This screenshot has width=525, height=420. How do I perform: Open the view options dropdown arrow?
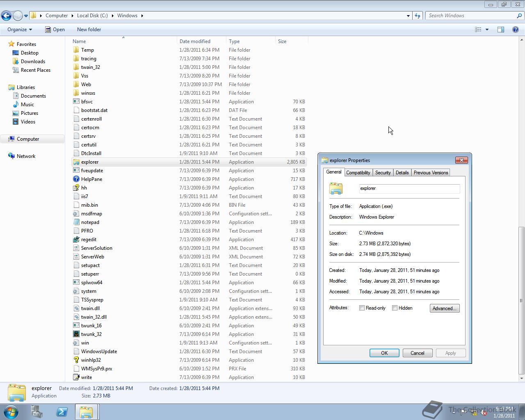pos(487,30)
